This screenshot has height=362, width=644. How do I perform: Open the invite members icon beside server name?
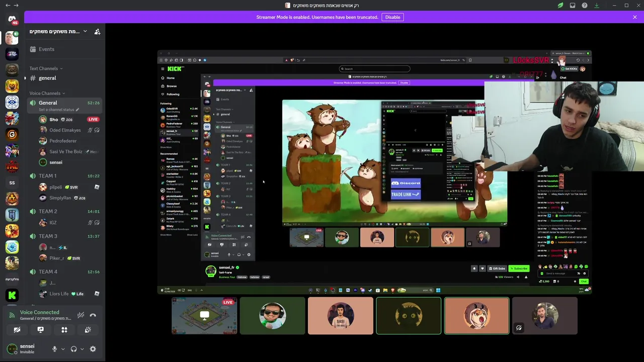tap(97, 31)
